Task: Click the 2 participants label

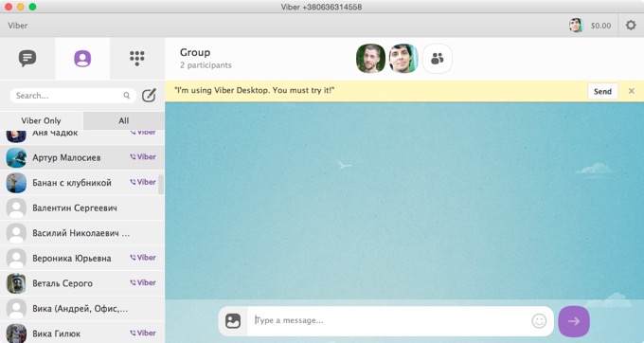Action: point(206,65)
